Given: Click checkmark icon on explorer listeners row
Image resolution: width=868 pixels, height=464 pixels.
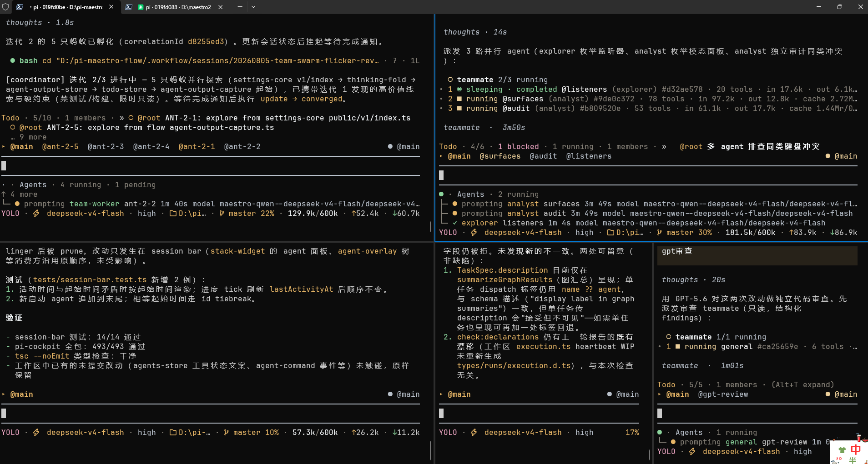Looking at the screenshot, I should (454, 223).
